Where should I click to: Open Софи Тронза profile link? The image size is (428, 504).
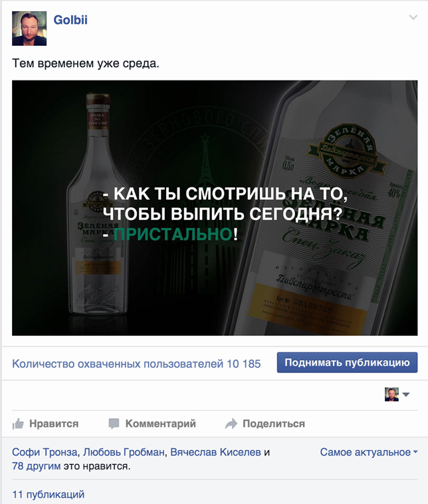click(45, 452)
